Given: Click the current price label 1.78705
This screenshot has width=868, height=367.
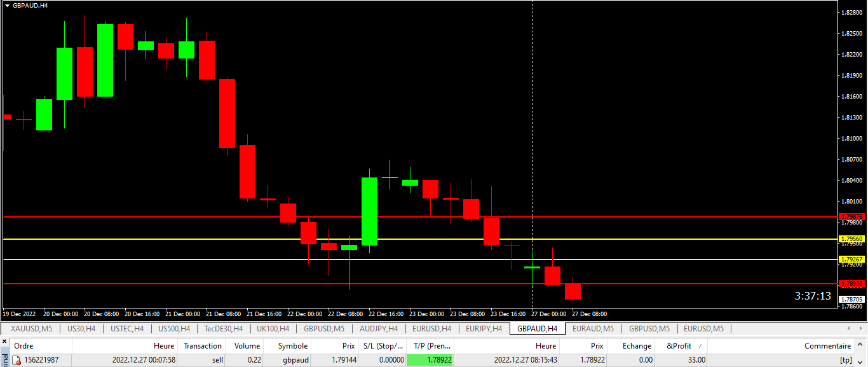Looking at the screenshot, I should (851, 299).
